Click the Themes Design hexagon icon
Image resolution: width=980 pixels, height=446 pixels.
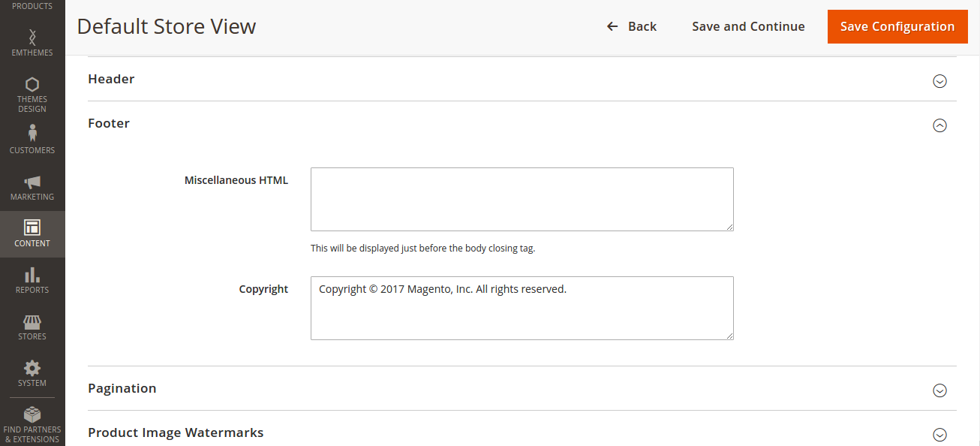click(x=32, y=84)
